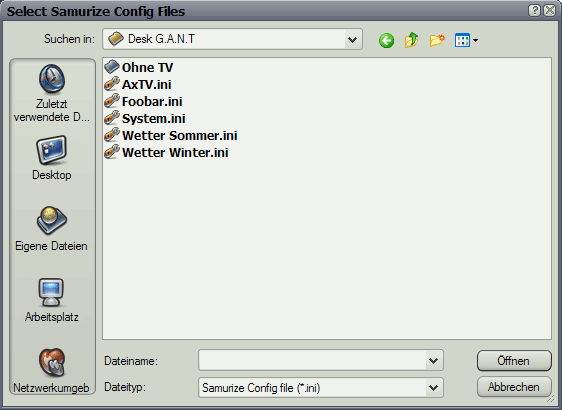Choose System.ini from the list

pyautogui.click(x=145, y=119)
